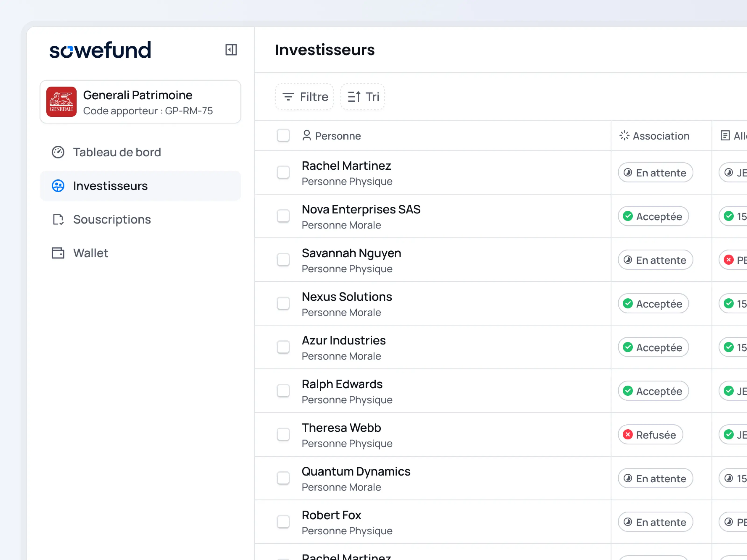The width and height of the screenshot is (747, 560).
Task: Collapse the sidebar panel icon
Action: [x=231, y=50]
